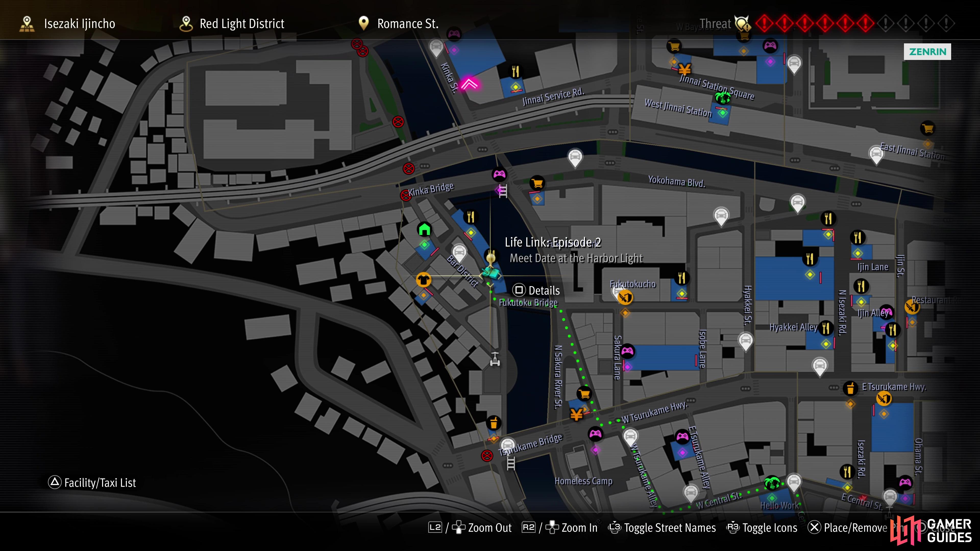Click the last grey threat level diamond
The width and height of the screenshot is (980, 551).
(x=946, y=23)
